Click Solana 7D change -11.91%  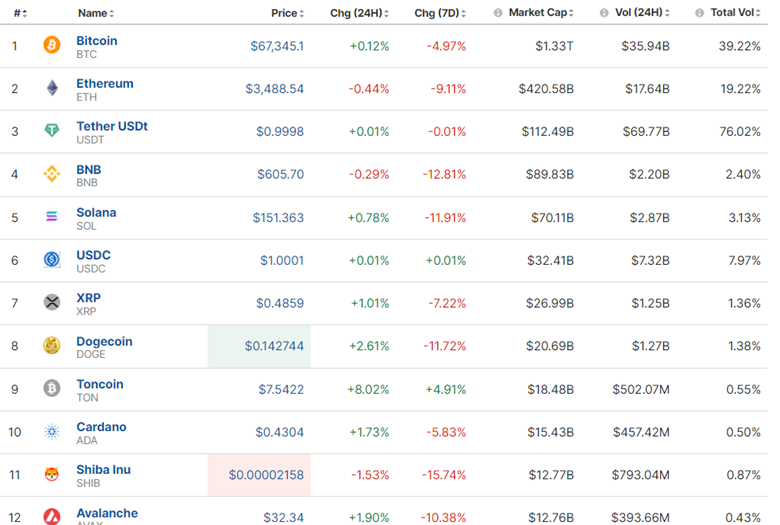[x=445, y=218]
